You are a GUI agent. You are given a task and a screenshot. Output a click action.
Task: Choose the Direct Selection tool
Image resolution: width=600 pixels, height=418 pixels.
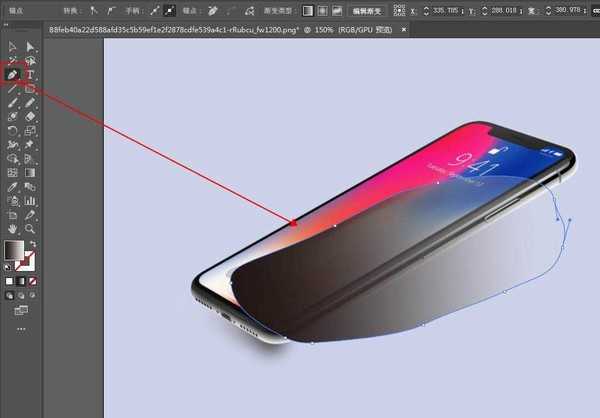pos(31,46)
